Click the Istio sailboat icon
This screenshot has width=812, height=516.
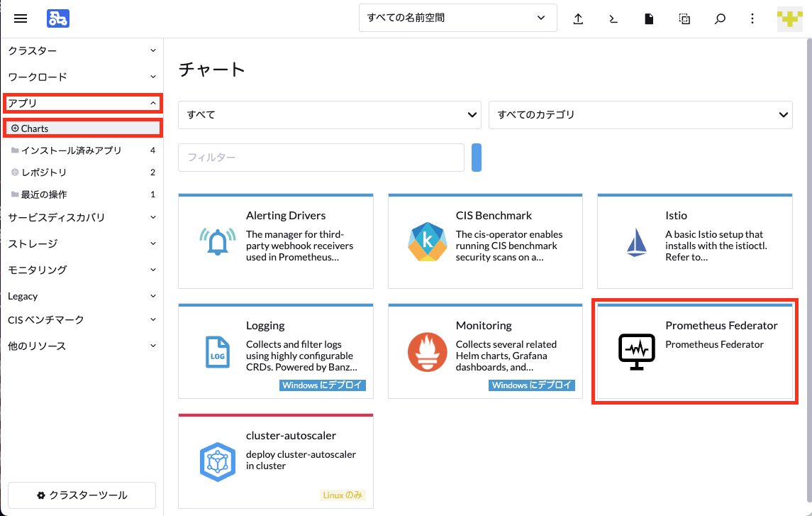tap(636, 242)
